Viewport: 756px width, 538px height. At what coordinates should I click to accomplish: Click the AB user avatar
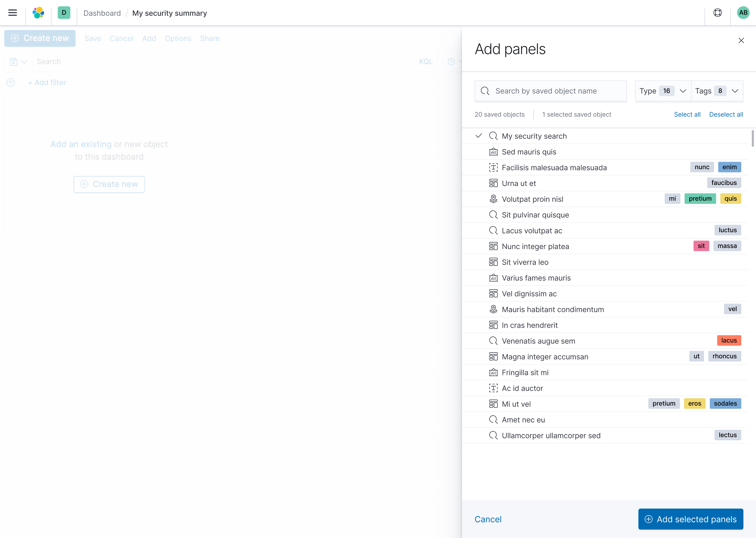[743, 13]
